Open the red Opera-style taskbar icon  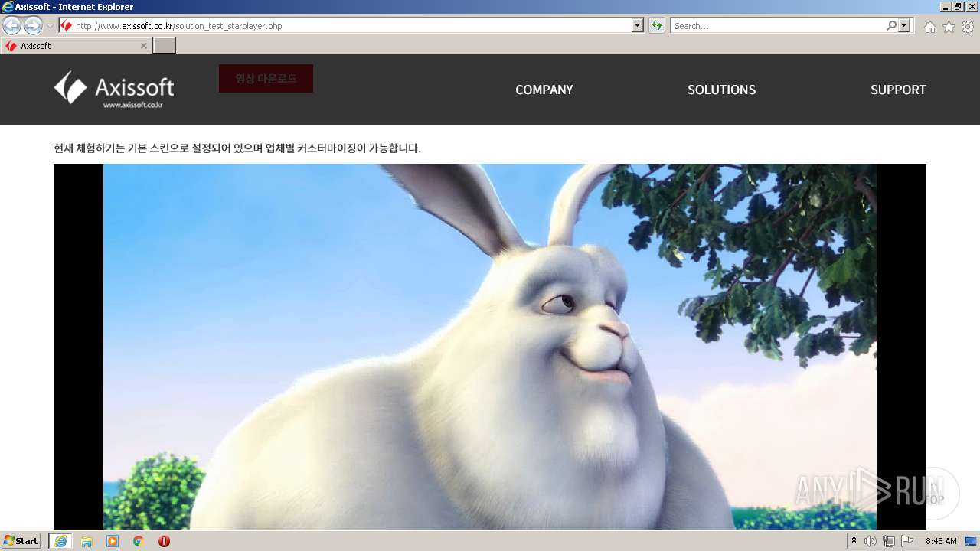pyautogui.click(x=164, y=541)
